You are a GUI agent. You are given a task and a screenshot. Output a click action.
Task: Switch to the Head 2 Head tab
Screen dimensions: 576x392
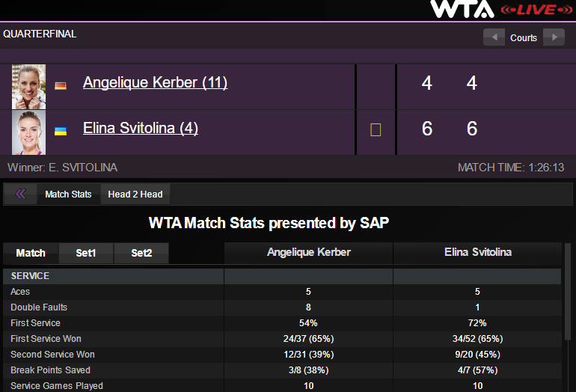coord(135,195)
